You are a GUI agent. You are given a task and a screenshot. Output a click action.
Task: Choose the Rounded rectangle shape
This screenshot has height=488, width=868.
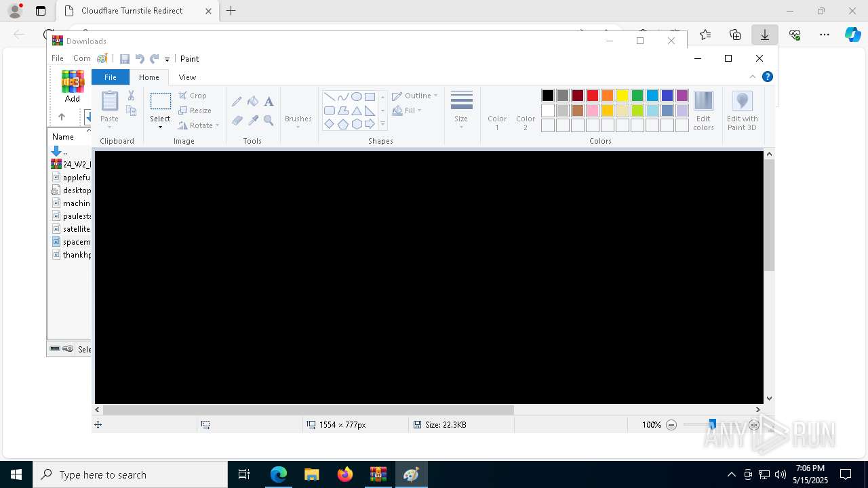[x=330, y=110]
